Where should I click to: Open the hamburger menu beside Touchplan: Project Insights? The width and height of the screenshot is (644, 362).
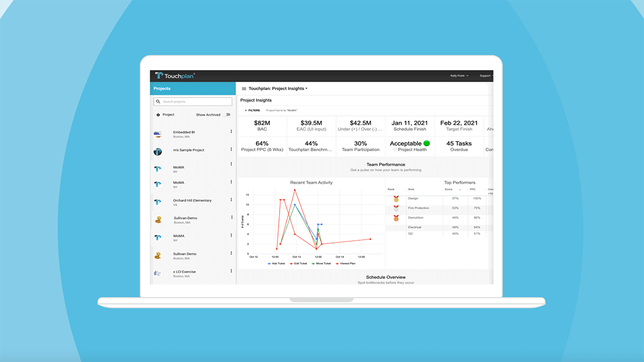[244, 88]
